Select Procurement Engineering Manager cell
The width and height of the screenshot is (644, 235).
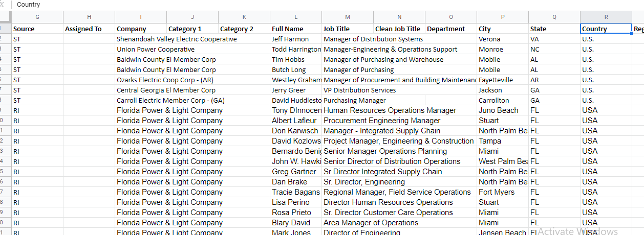[x=382, y=121]
